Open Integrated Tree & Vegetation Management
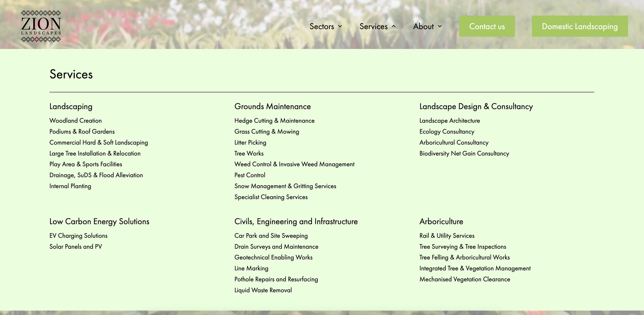This screenshot has width=644, height=315. 475,268
